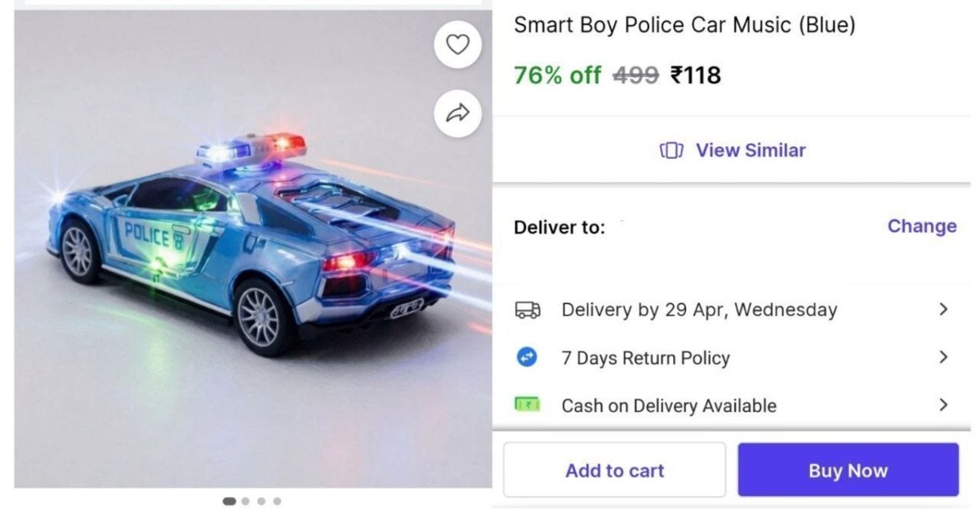Switch to the second image carousel dot

click(246, 501)
